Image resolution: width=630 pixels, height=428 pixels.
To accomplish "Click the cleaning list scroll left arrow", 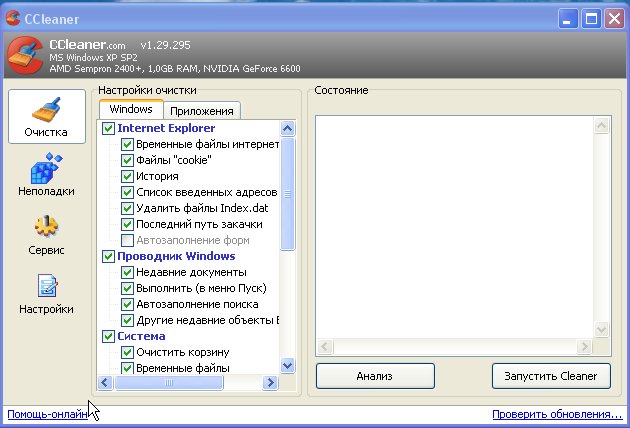I will tap(105, 382).
